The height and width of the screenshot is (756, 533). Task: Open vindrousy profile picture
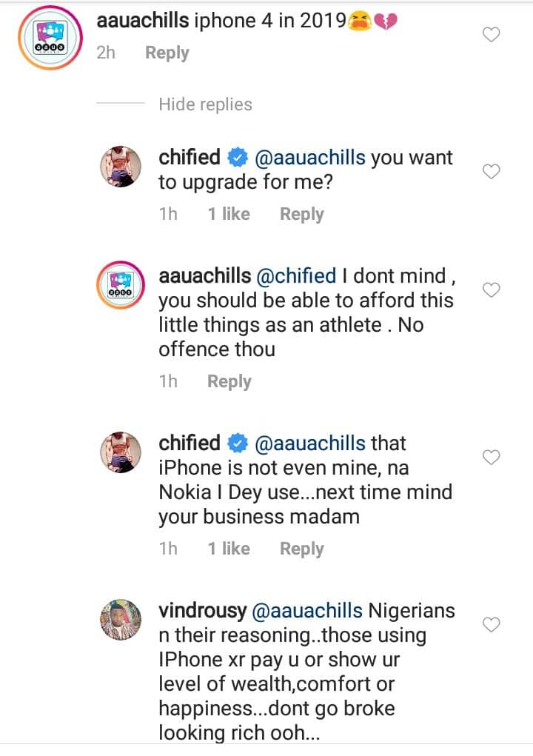(x=120, y=620)
